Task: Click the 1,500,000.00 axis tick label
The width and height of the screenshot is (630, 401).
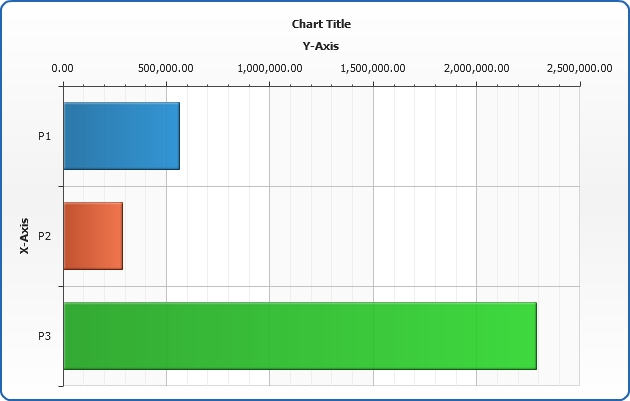Action: point(373,68)
